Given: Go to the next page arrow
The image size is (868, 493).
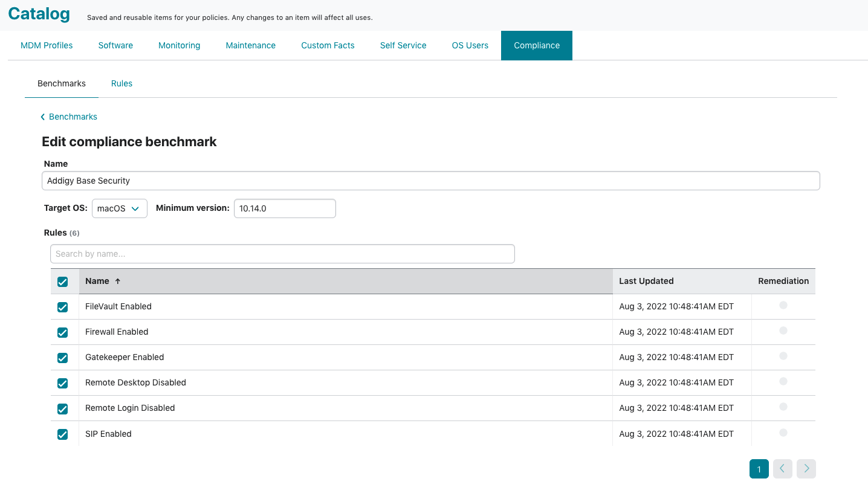Looking at the screenshot, I should tap(806, 469).
